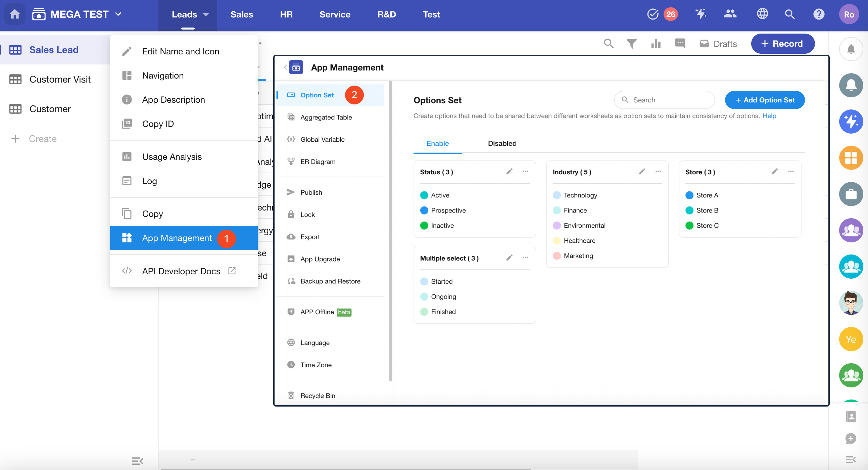Click the Active status color dot
The width and height of the screenshot is (868, 470).
point(424,195)
